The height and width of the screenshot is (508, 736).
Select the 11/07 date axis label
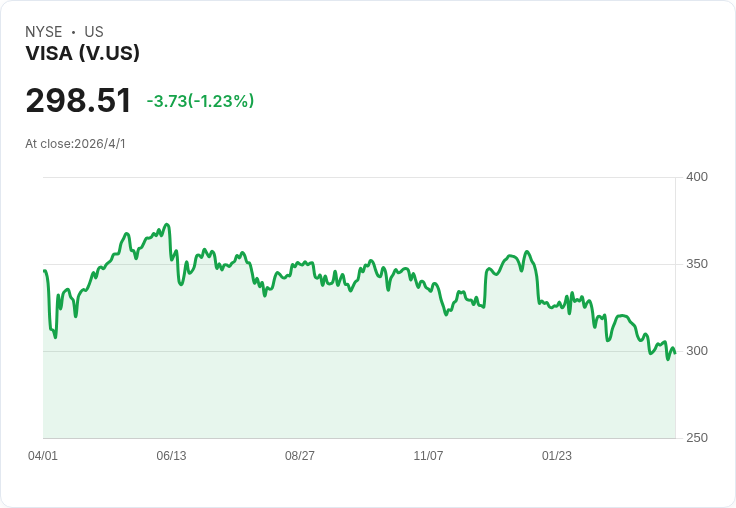point(428,456)
